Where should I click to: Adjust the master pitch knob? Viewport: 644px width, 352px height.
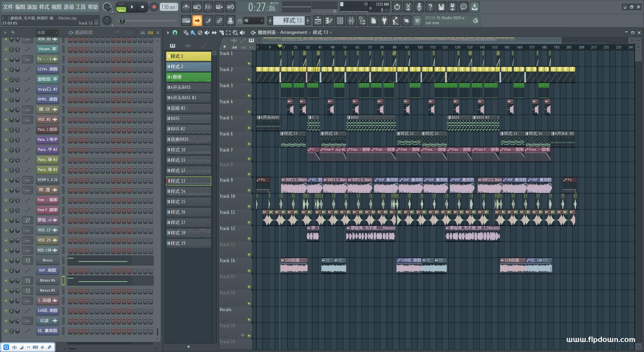tap(107, 21)
